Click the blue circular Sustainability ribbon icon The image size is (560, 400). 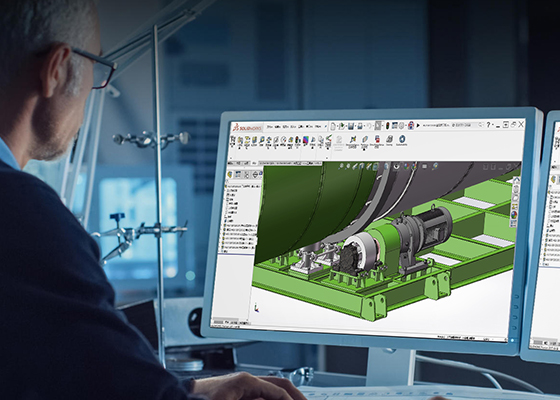click(x=402, y=139)
